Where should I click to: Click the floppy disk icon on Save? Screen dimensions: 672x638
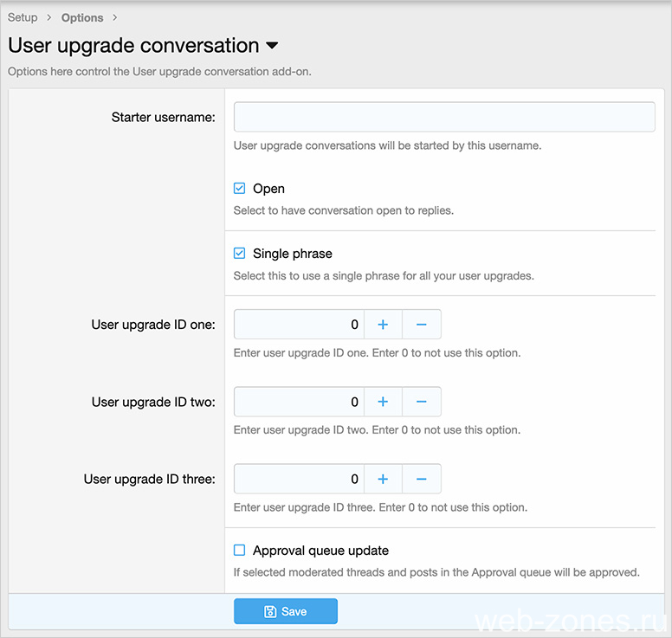270,611
